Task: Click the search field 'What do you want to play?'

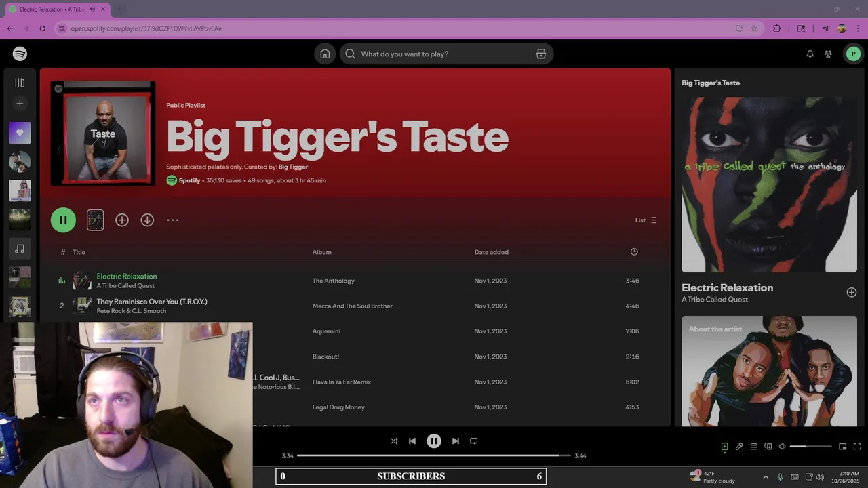Action: click(434, 54)
